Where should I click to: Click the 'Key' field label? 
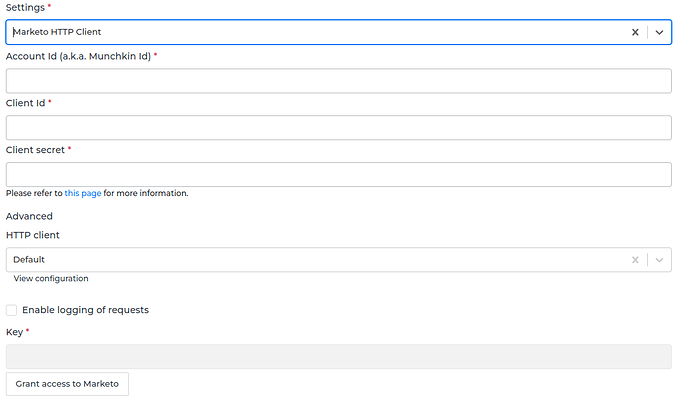tap(15, 332)
